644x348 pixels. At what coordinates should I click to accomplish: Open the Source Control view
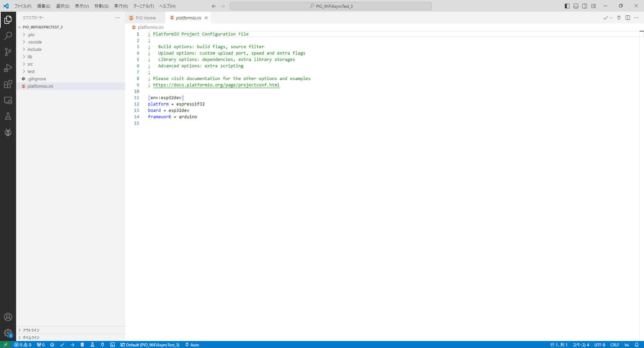[8, 52]
